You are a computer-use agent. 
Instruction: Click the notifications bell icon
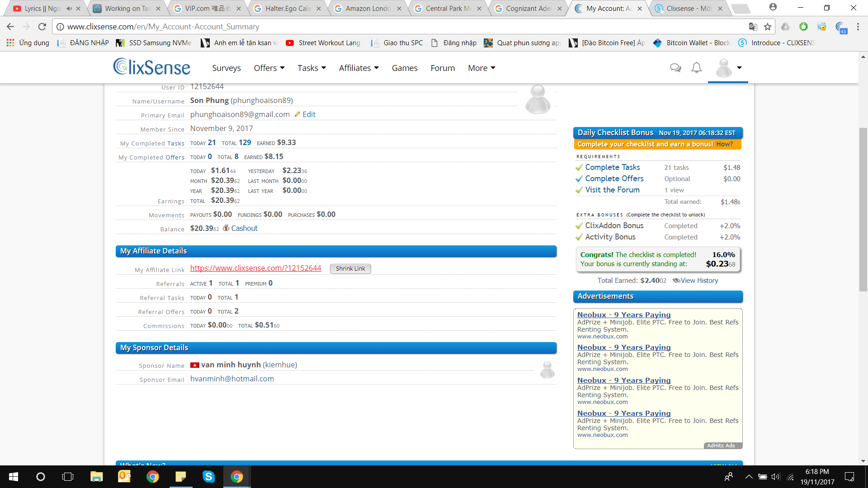pyautogui.click(x=697, y=68)
